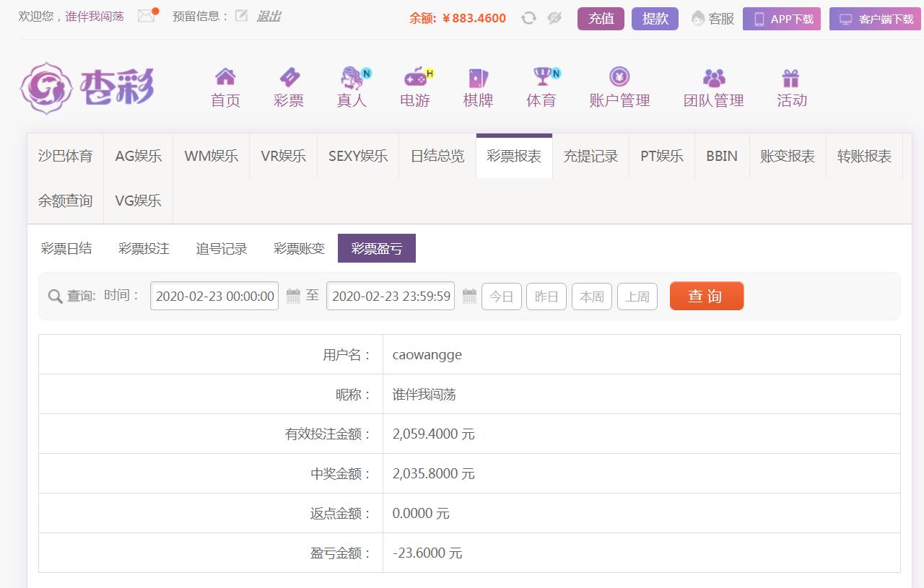Image resolution: width=924 pixels, height=588 pixels.
Task: Open the start date calendar picker
Action: pyautogui.click(x=293, y=296)
